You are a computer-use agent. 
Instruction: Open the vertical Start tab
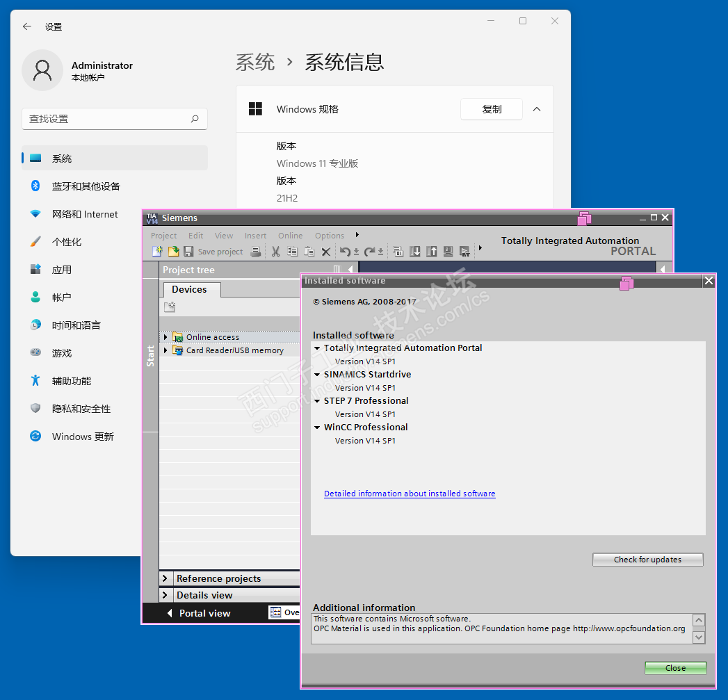(x=150, y=356)
